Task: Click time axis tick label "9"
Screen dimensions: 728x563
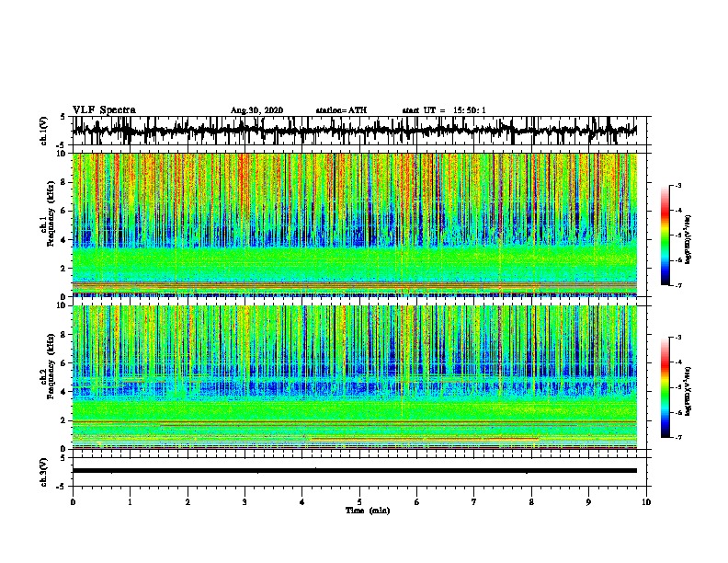Action: point(588,502)
